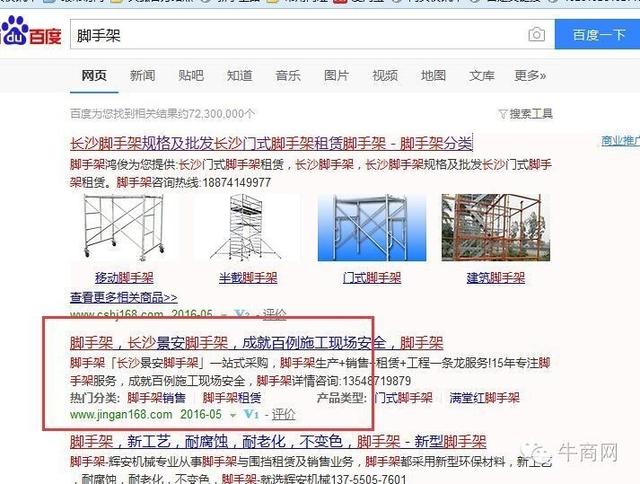The width and height of the screenshot is (640, 484).
Task: Open 查看更多相关商品 link
Action: click(x=123, y=297)
